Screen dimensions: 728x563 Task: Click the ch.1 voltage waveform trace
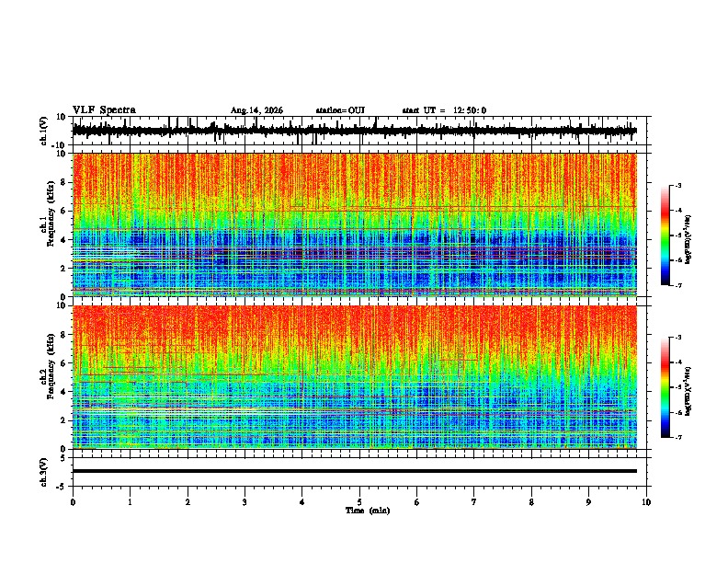[x=355, y=131]
